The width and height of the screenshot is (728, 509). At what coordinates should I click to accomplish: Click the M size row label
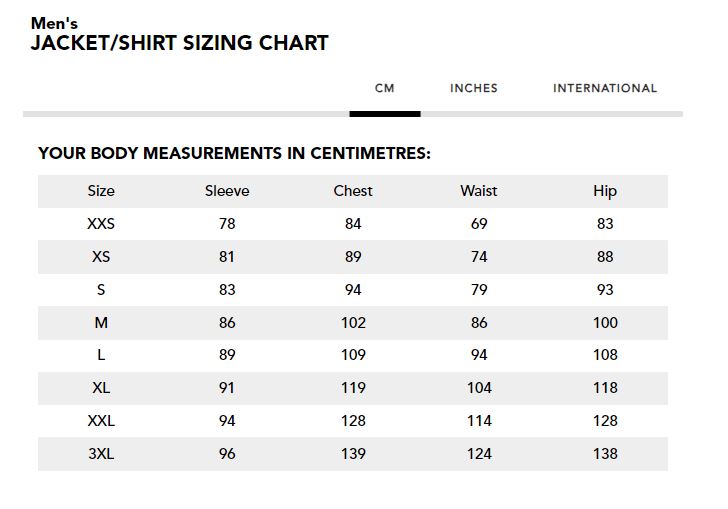(x=101, y=323)
